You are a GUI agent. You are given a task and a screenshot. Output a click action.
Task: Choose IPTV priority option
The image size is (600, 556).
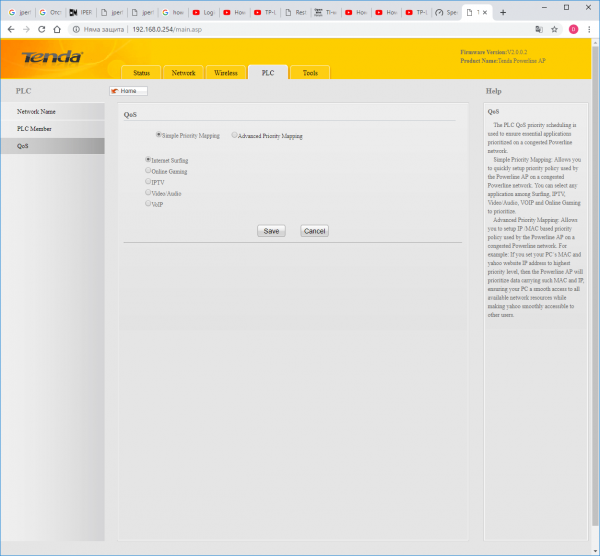pyautogui.click(x=148, y=181)
